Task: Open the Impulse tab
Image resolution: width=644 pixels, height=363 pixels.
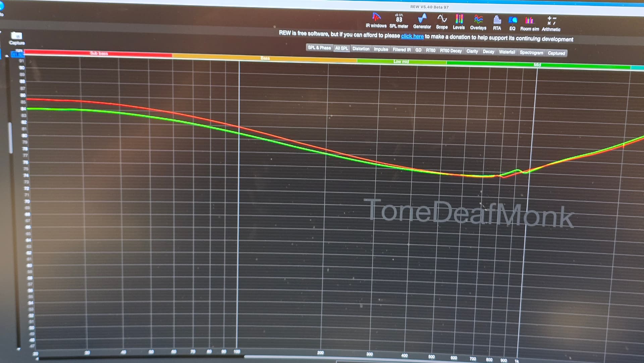Action: coord(381,49)
